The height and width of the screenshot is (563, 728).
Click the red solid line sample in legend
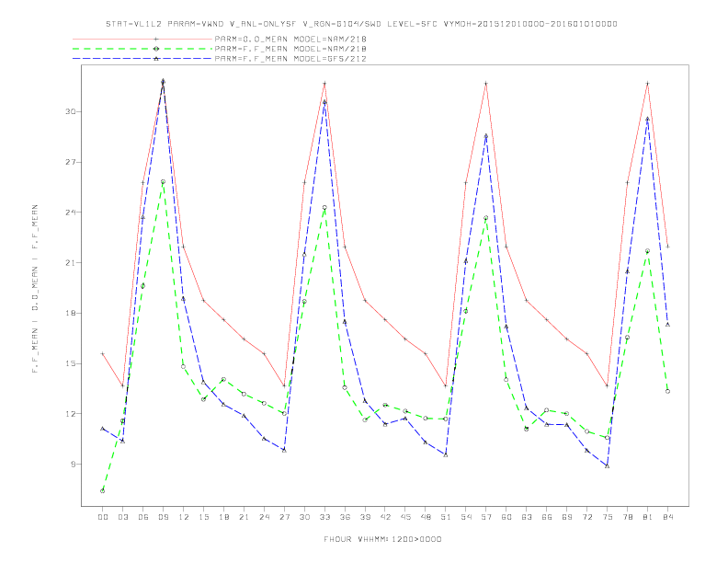coord(142,39)
